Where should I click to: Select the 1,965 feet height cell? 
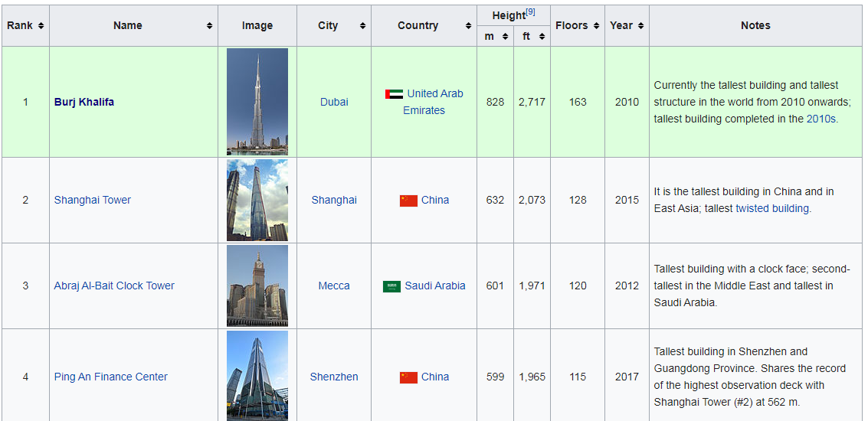click(x=532, y=376)
